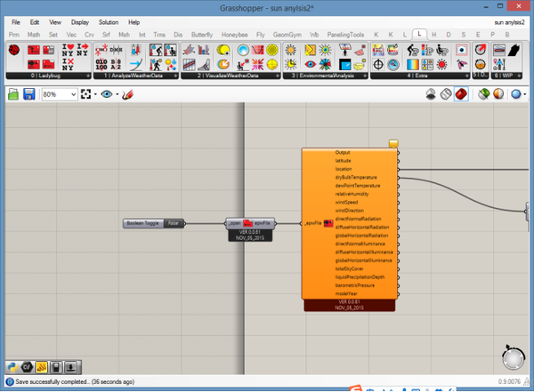The width and height of the screenshot is (534, 392).
Task: Select the red sketch pen tool
Action: [127, 94]
